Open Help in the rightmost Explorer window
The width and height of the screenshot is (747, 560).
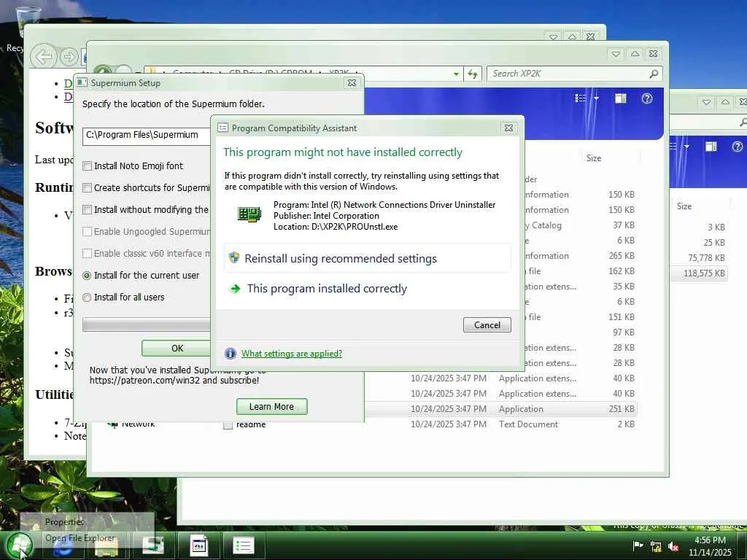(737, 146)
